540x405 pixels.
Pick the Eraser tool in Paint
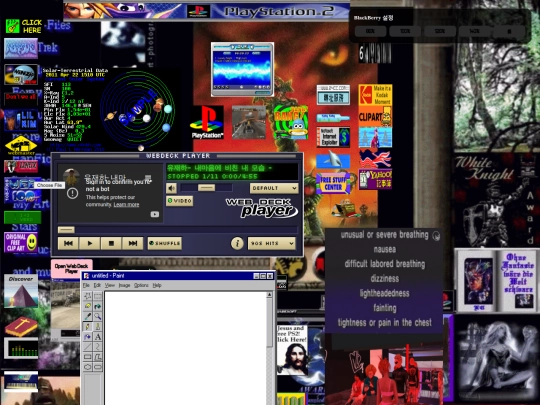click(87, 306)
